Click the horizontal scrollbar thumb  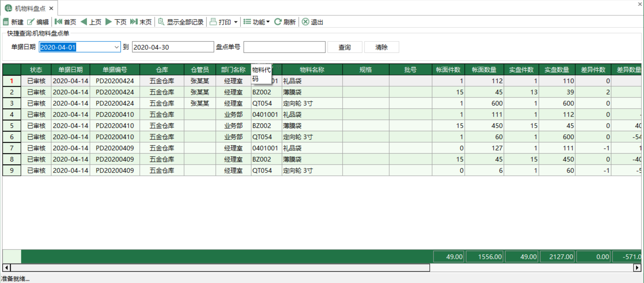point(220,267)
